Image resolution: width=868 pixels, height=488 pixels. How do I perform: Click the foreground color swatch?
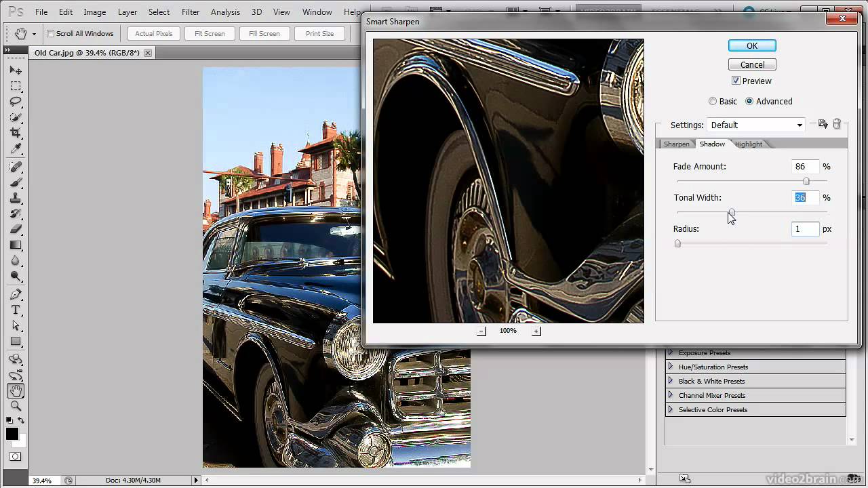pos(12,434)
